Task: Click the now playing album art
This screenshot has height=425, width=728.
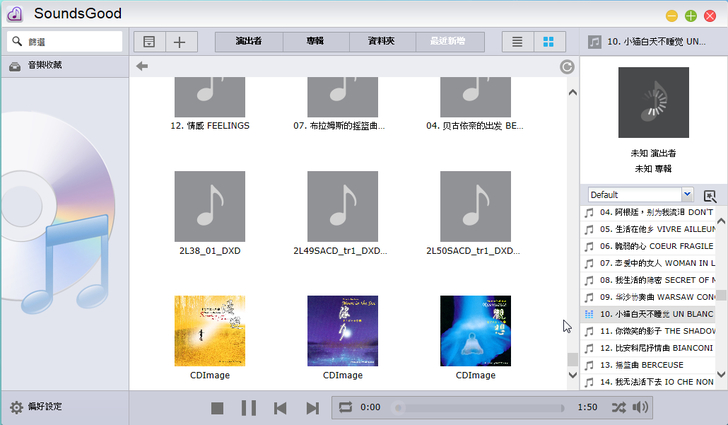Action: pos(653,102)
